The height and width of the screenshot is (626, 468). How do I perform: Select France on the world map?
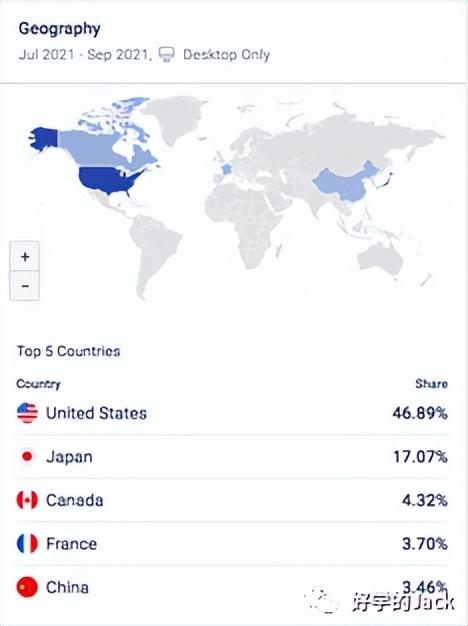(226, 169)
